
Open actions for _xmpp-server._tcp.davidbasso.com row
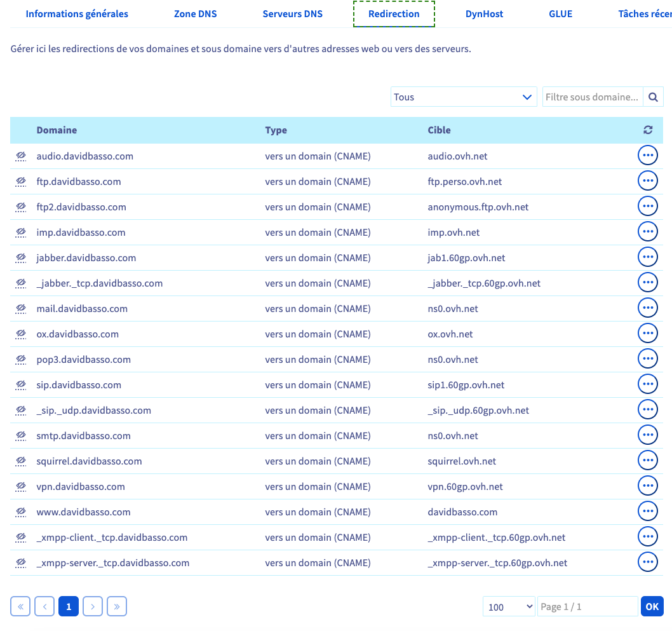(647, 562)
